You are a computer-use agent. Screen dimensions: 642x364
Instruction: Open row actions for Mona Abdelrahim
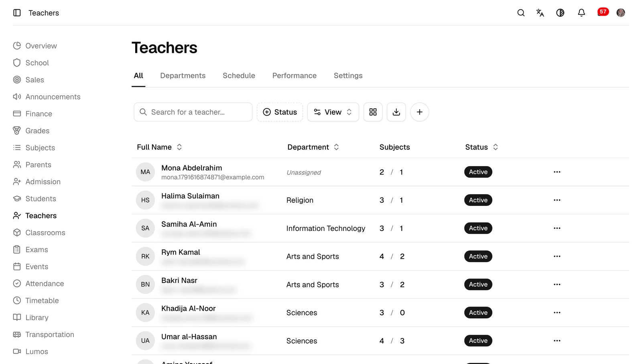tap(557, 172)
